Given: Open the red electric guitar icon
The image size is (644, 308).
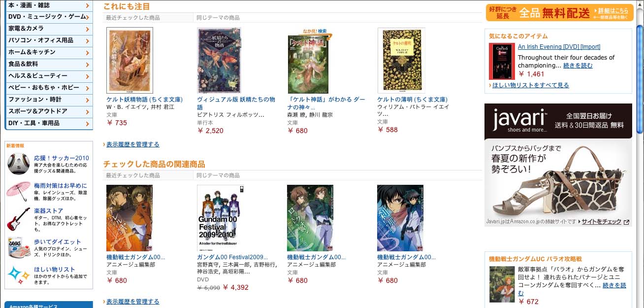Looking at the screenshot, I should coord(18,218).
